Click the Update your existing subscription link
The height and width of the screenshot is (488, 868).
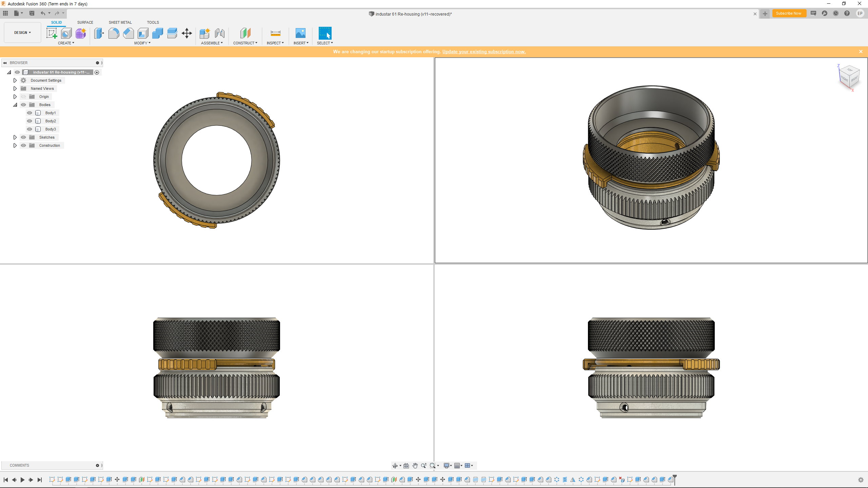[x=484, y=52]
